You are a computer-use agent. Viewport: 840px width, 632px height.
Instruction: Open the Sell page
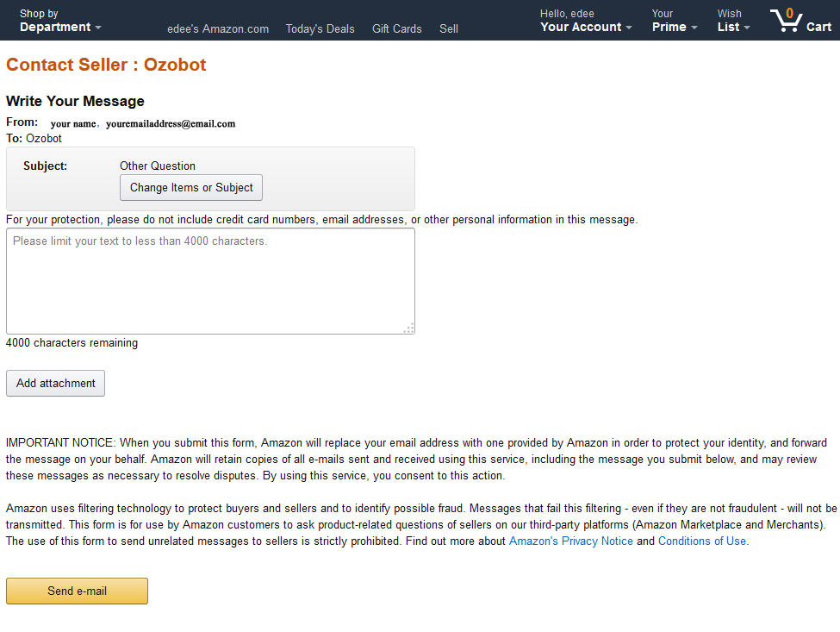(x=449, y=29)
